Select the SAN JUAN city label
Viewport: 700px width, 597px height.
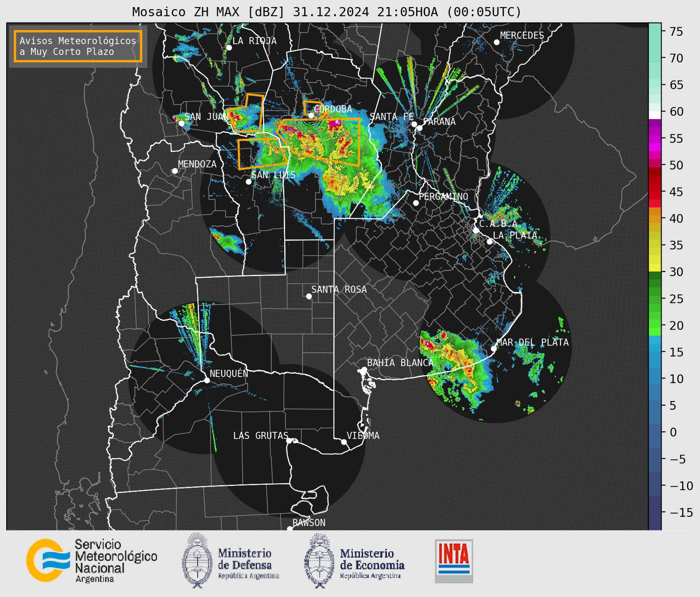207,117
